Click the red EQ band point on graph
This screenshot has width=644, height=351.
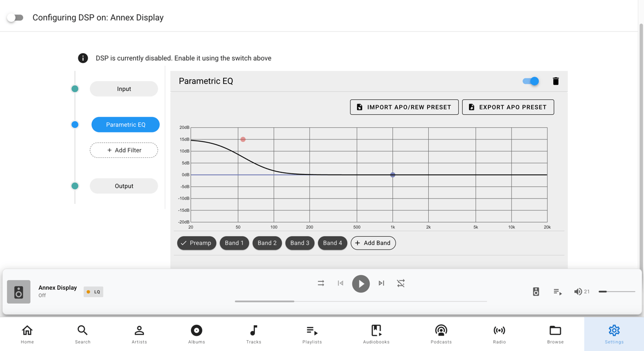tap(243, 140)
